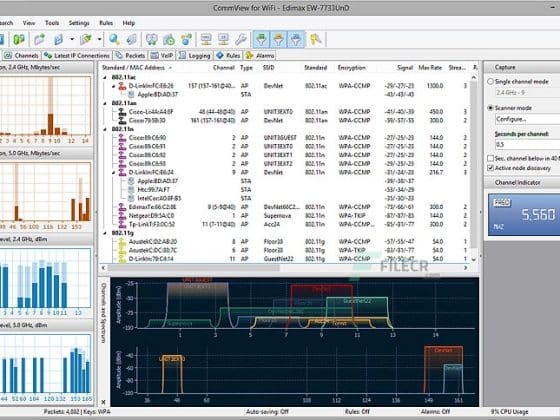Screen dimensions: 560x420
Task: Open settings via the wrench icon
Action: 241,39
